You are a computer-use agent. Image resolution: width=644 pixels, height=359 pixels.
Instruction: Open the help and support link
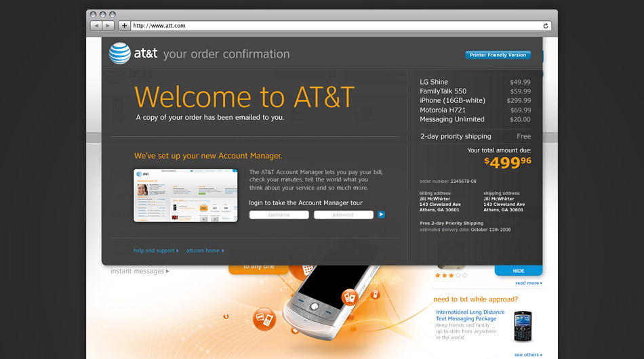tap(156, 251)
